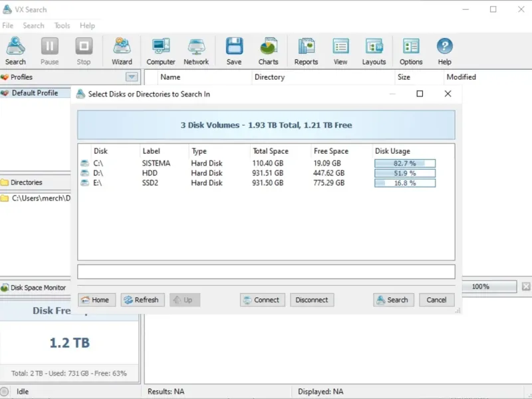Click the Results: NA status entry
The width and height of the screenshot is (532, 399).
[x=166, y=392]
